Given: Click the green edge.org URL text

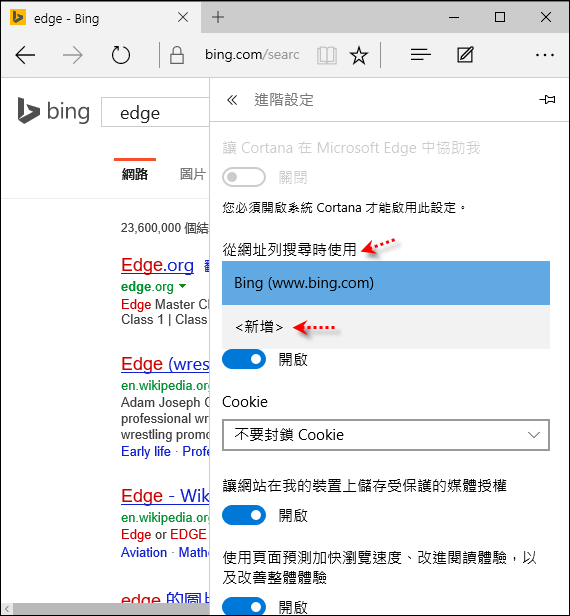Looking at the screenshot, I should 147,287.
